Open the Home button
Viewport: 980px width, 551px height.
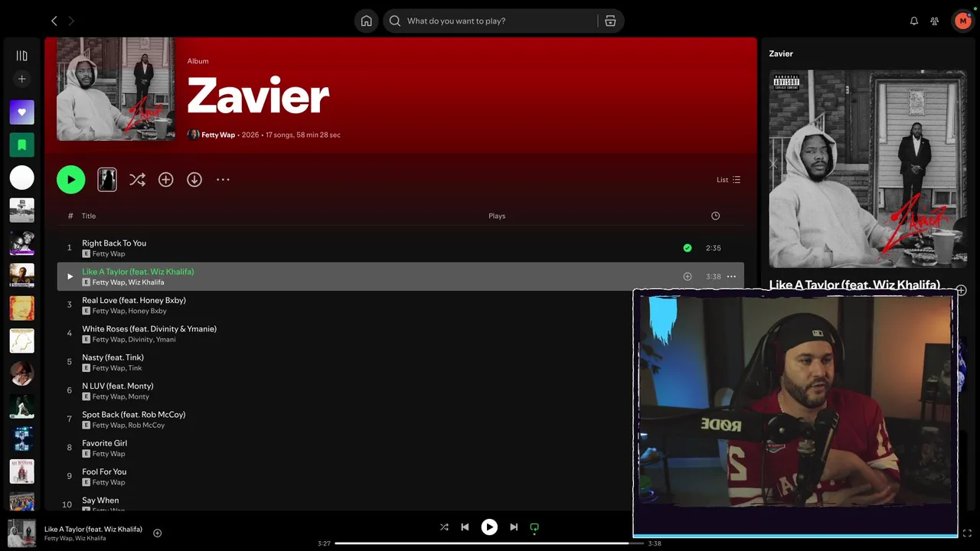pyautogui.click(x=367, y=21)
